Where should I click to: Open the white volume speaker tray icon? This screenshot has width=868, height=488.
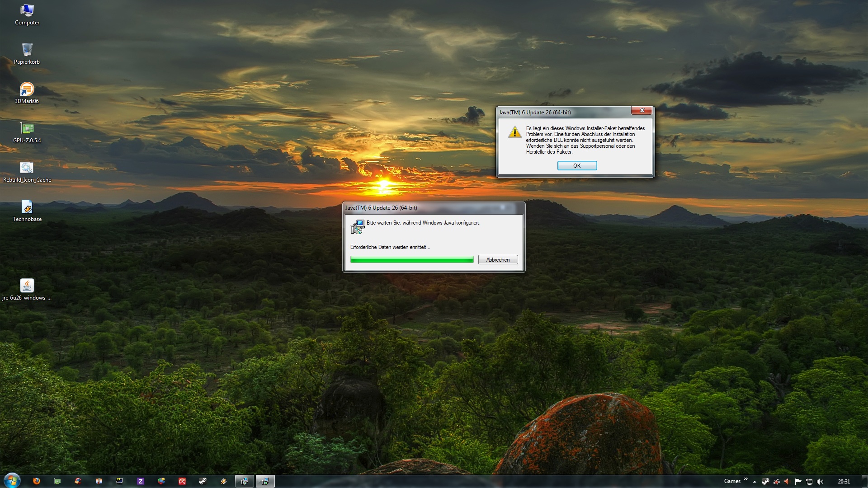(x=820, y=482)
